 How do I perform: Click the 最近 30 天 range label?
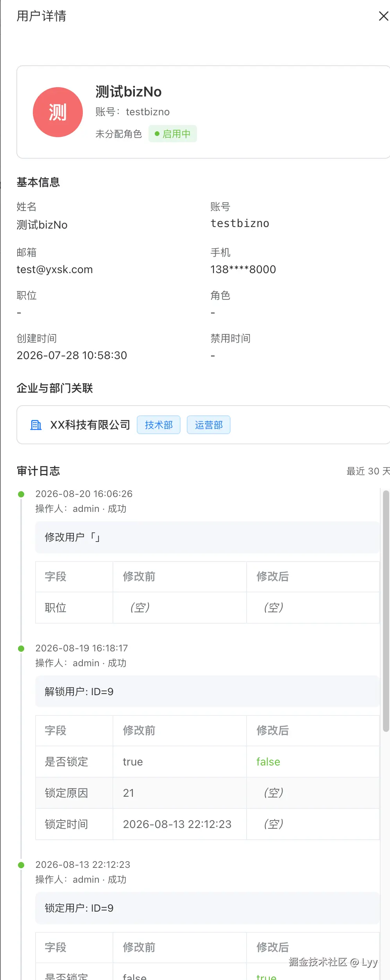(x=368, y=471)
